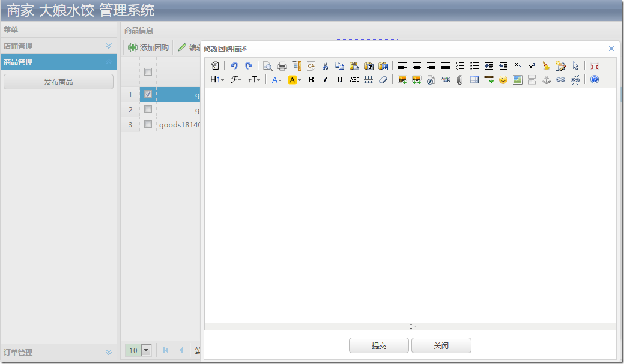Insert a numbered list
The width and height of the screenshot is (624, 364).
tap(460, 66)
